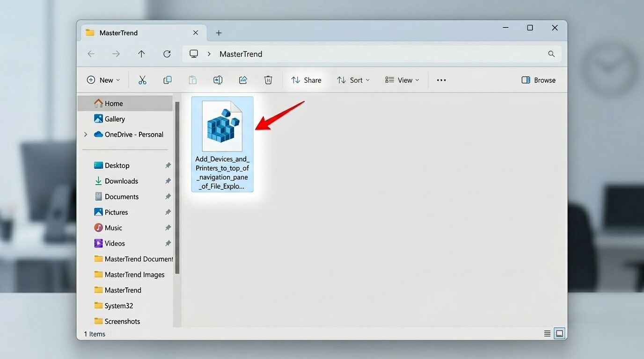The image size is (644, 359).
Task: Click the search magnifier icon
Action: pyautogui.click(x=551, y=54)
